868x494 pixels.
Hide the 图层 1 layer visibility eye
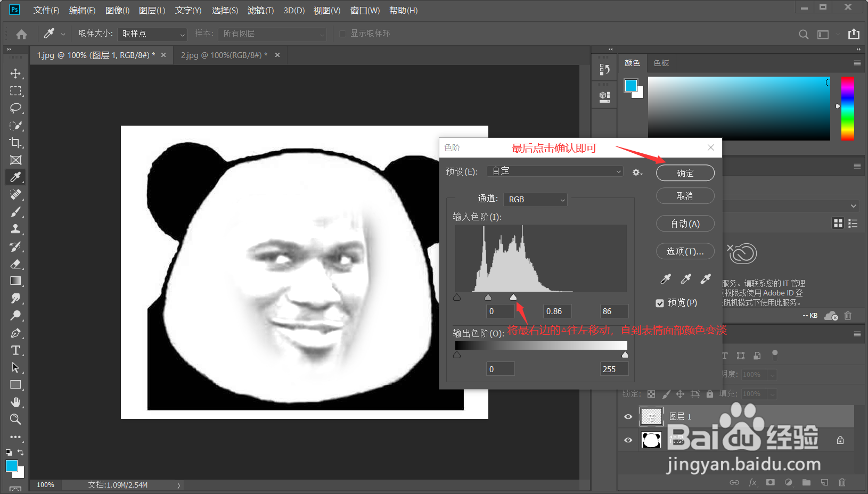point(628,417)
